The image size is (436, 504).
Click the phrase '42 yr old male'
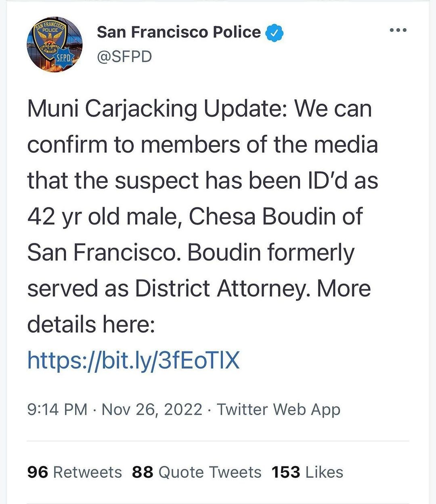coord(103,217)
